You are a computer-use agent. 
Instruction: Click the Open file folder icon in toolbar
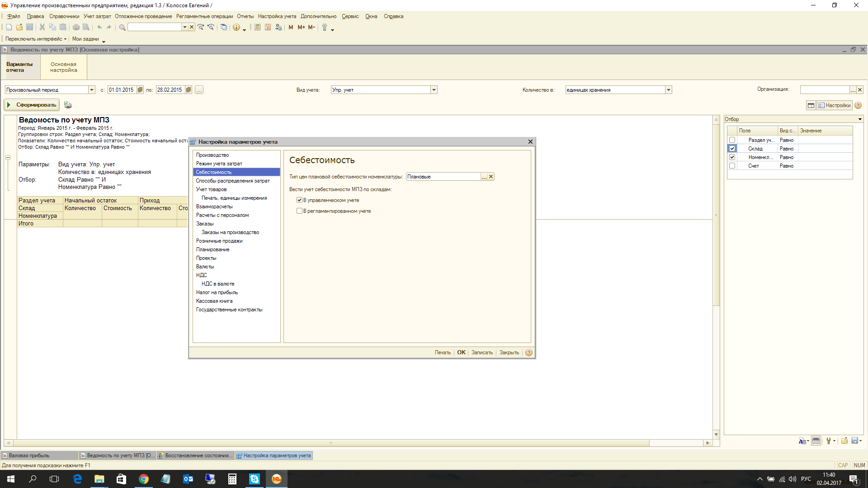[19, 28]
